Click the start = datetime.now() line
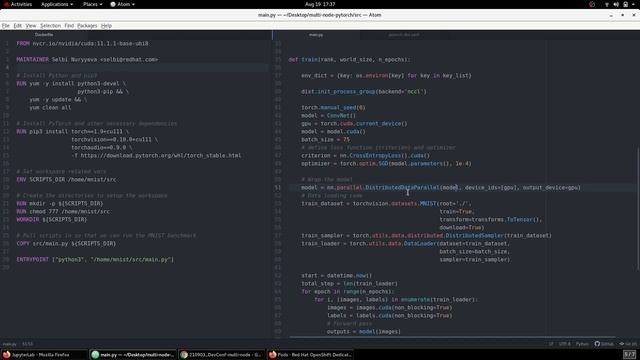640x360 pixels. pyautogui.click(x=337, y=275)
